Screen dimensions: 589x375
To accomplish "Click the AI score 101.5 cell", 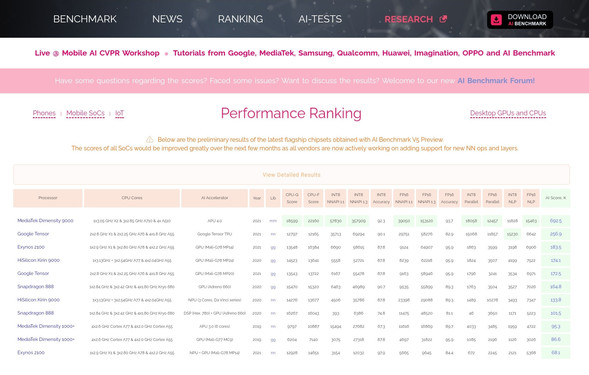I will [x=556, y=313].
